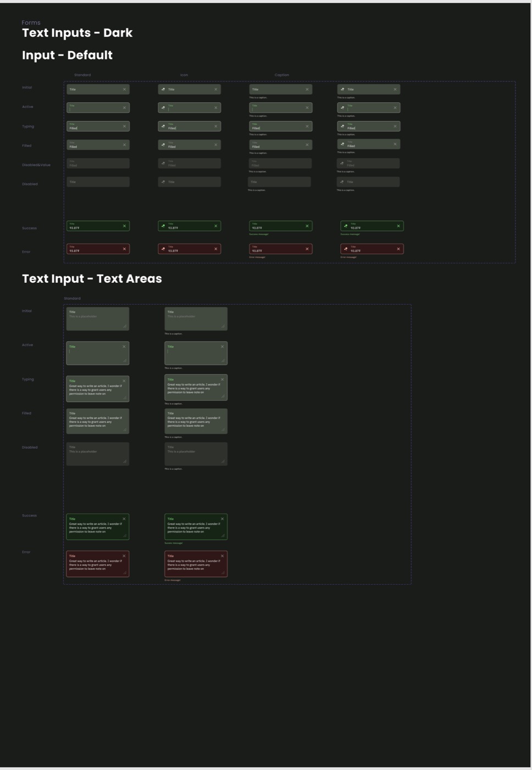Click the leading icon in the Typing row Icon-column input
This screenshot has height=770, width=532.
point(163,127)
